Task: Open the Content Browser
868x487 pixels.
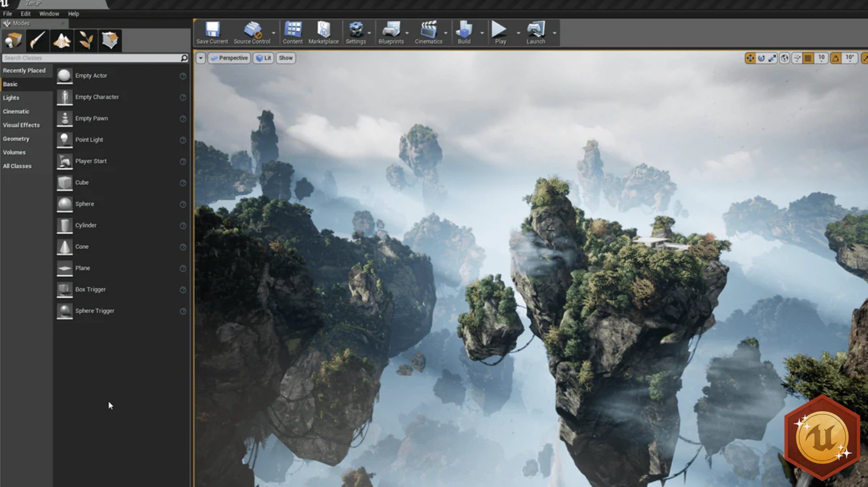Action: tap(292, 31)
